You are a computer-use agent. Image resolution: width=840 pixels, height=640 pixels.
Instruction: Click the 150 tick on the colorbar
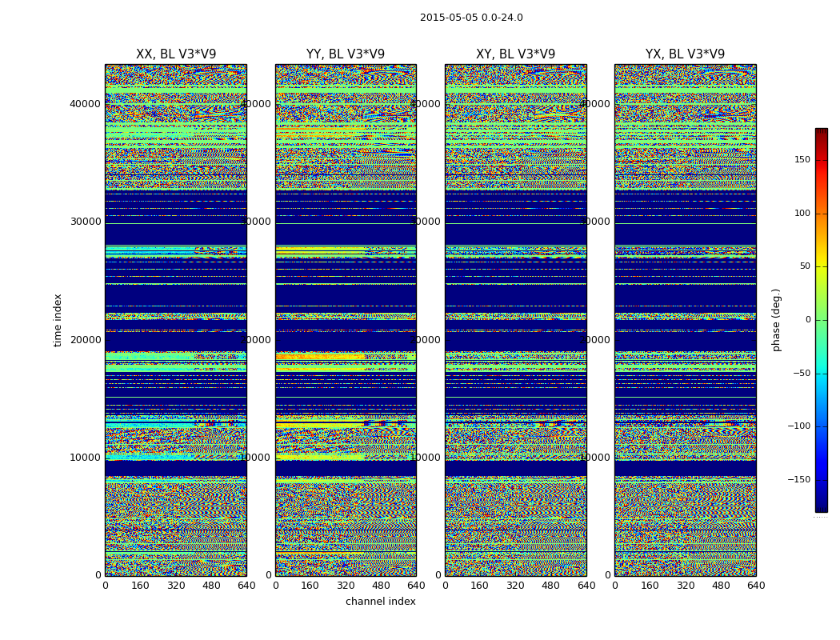click(801, 160)
